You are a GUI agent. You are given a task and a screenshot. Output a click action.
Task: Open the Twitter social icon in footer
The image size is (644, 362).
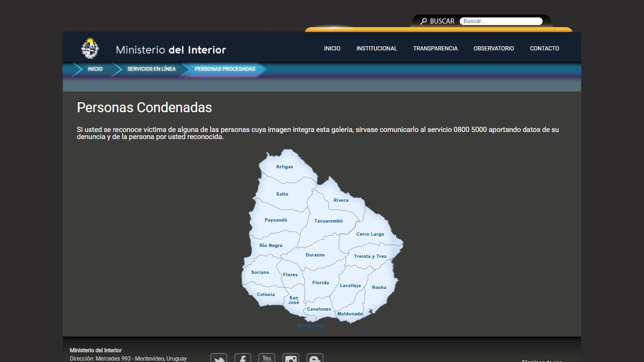click(x=219, y=358)
